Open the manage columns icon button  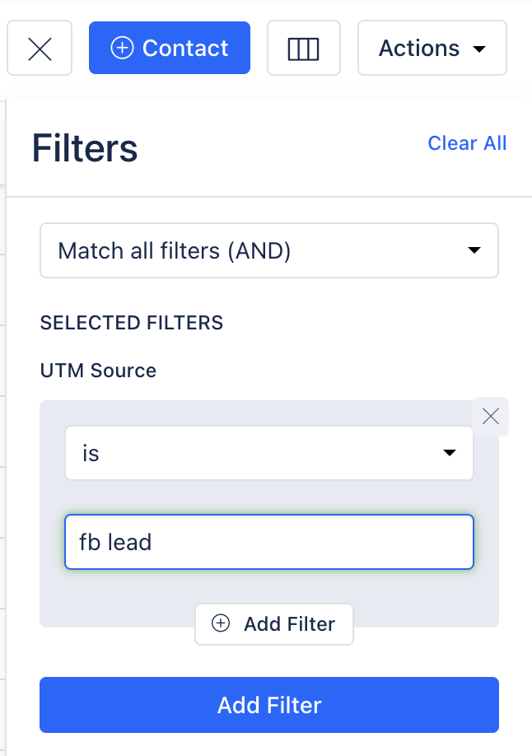pos(303,49)
